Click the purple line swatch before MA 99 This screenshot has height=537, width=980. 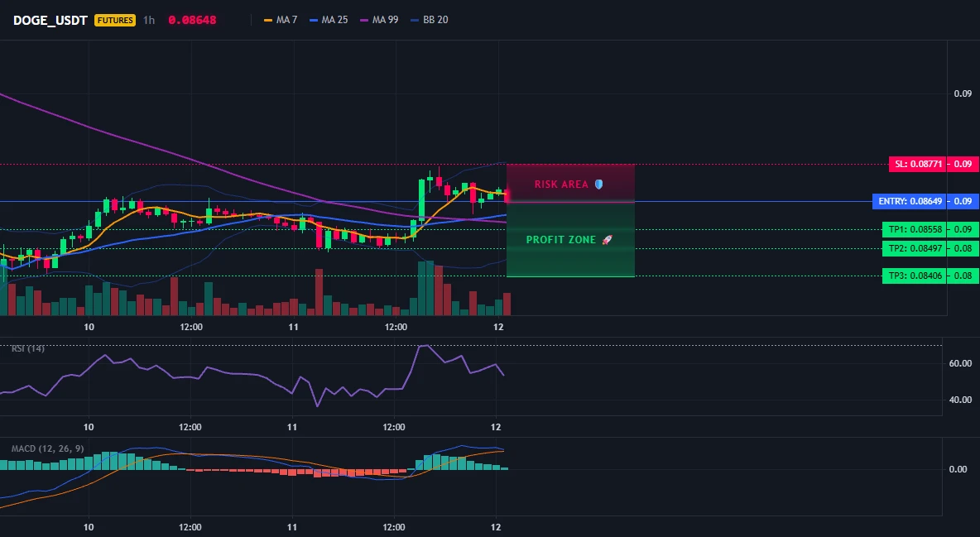click(364, 20)
